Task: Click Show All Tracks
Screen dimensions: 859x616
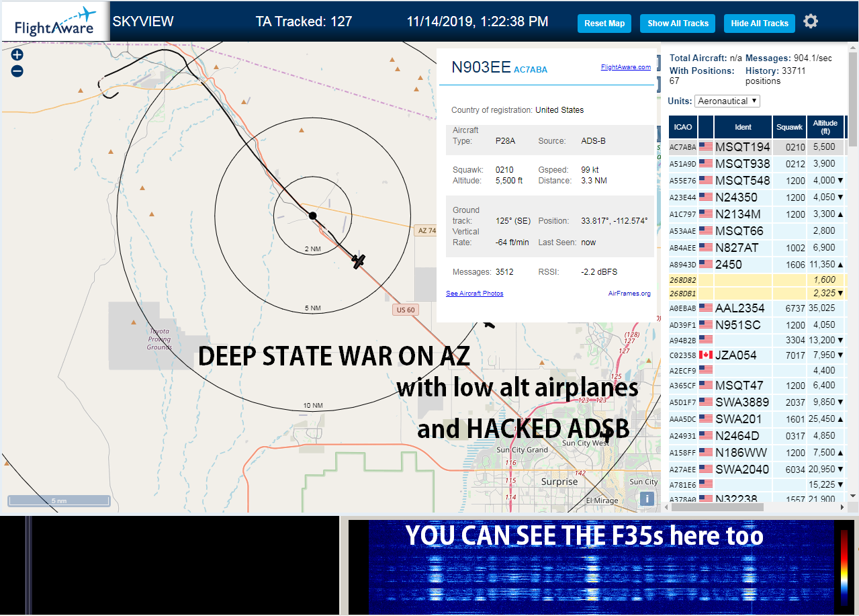Action: (678, 23)
